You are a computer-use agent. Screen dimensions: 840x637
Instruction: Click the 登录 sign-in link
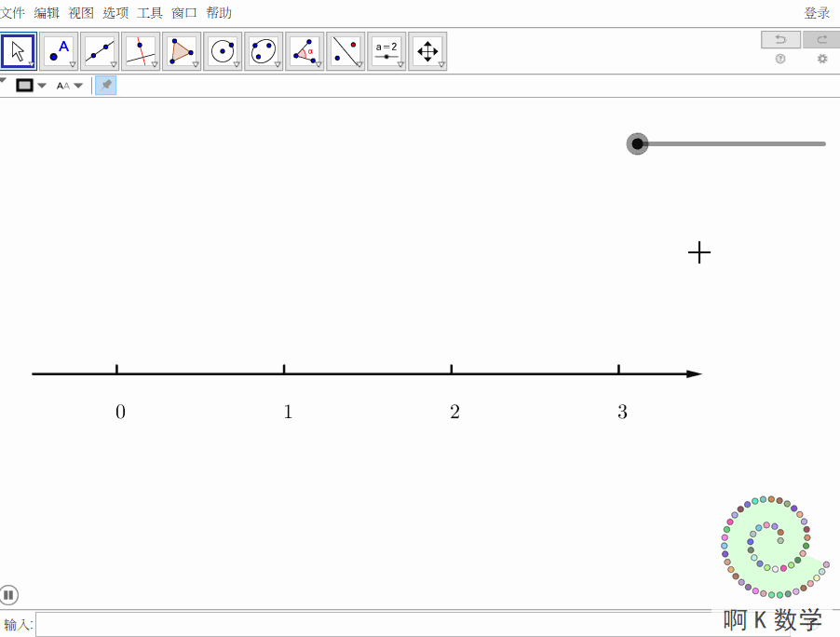[x=817, y=13]
